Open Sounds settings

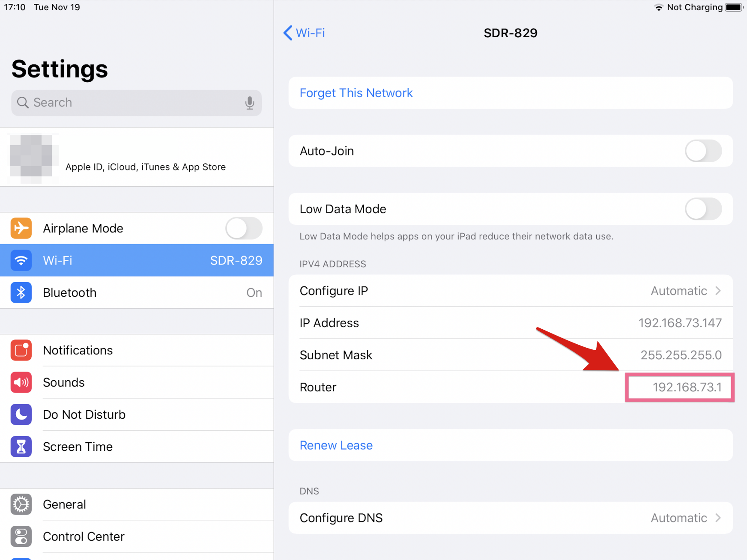coord(137,382)
